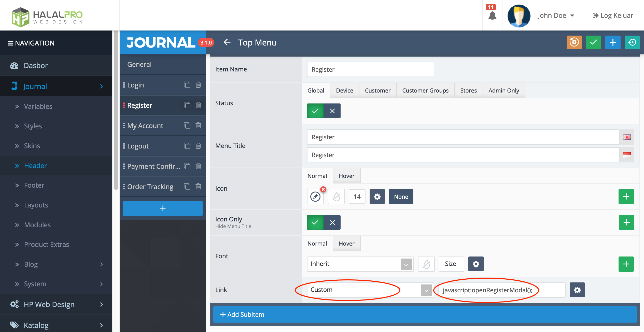Delete the Login menu item

[198, 85]
